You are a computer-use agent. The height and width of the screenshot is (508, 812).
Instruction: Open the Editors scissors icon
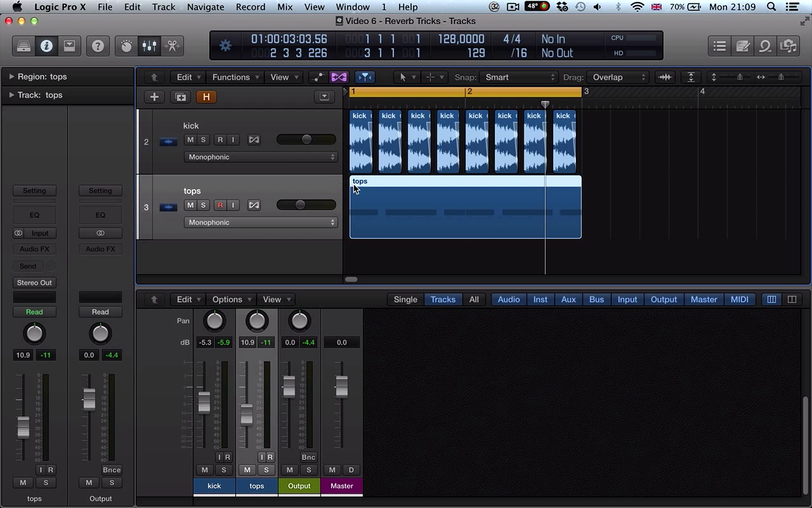point(172,47)
